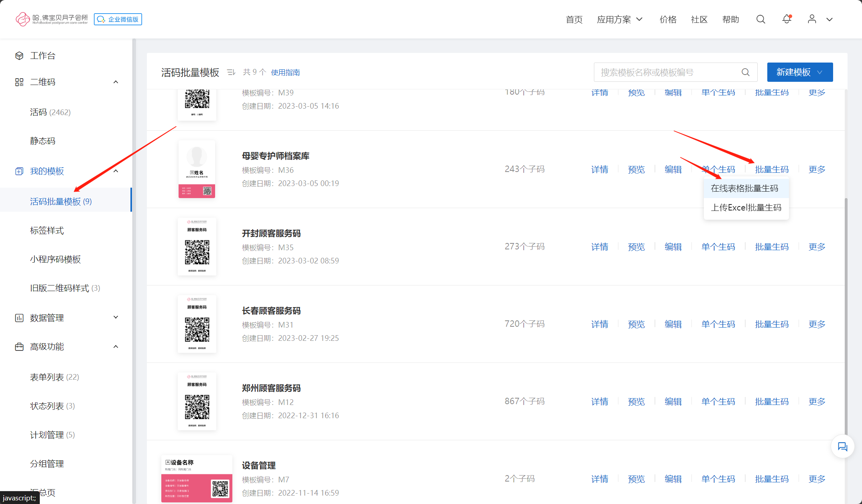Click the 数据管理 chart icon
862x504 pixels.
(x=19, y=318)
